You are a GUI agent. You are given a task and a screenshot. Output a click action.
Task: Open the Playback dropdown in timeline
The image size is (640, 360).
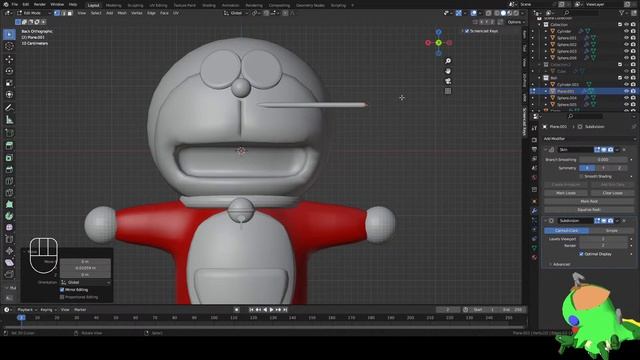tap(27, 310)
